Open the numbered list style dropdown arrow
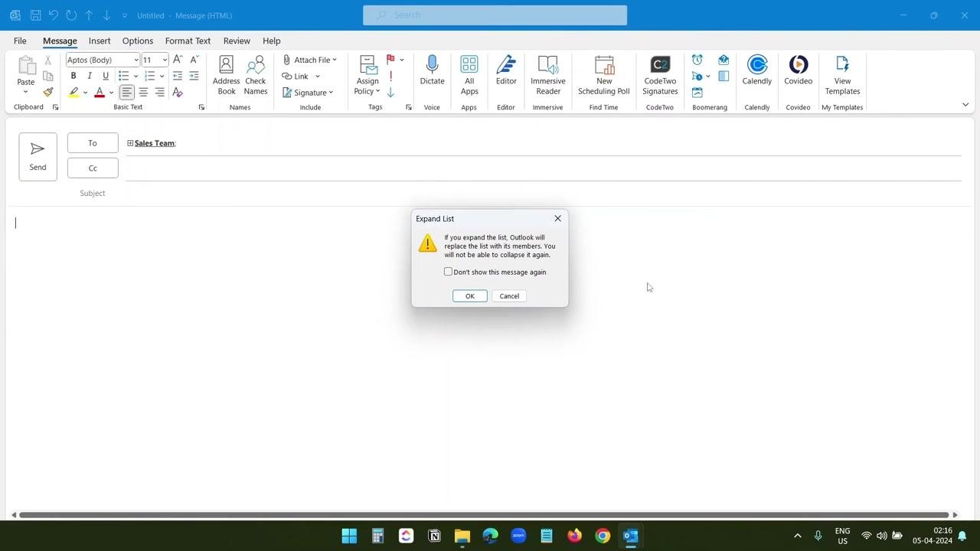 [162, 76]
